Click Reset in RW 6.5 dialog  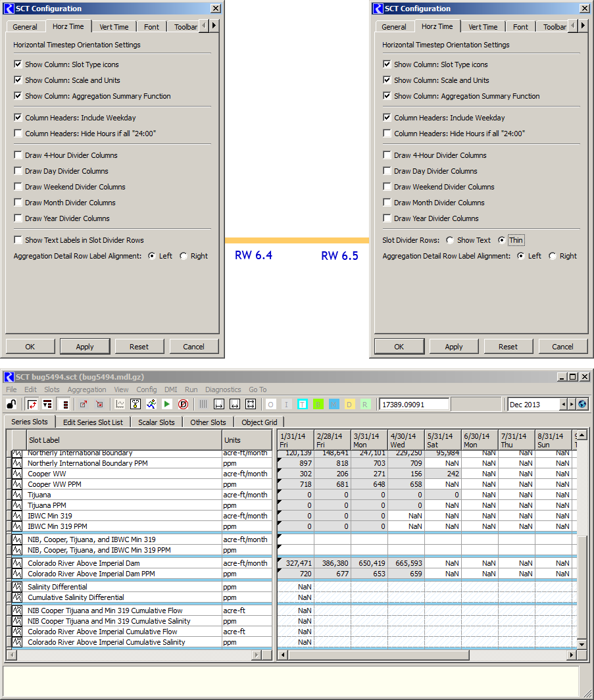508,347
